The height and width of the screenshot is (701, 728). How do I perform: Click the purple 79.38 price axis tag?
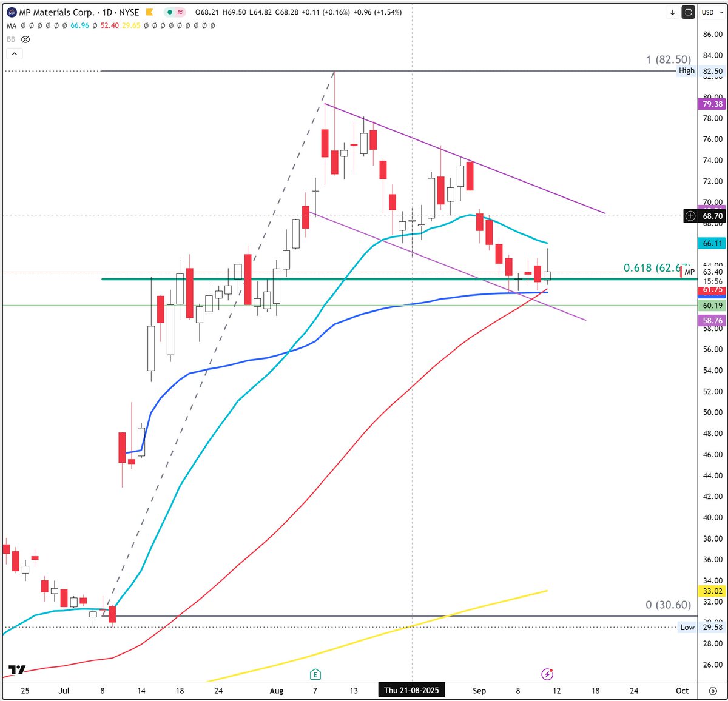point(712,104)
